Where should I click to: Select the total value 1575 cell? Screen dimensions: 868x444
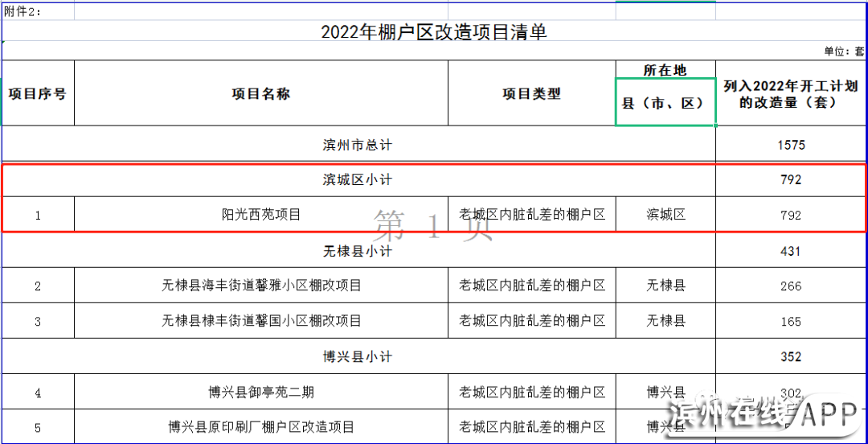tap(790, 145)
